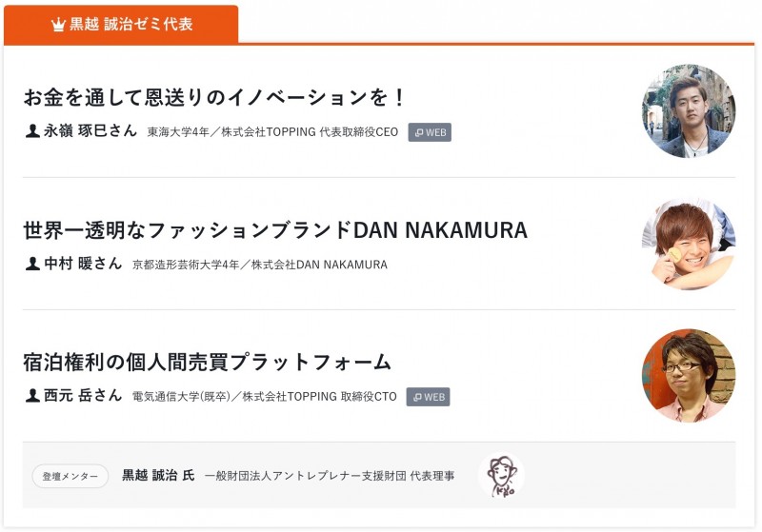The image size is (762, 532).
Task: Open WEB link for 永嶺 琢巳さん
Action: [x=430, y=132]
